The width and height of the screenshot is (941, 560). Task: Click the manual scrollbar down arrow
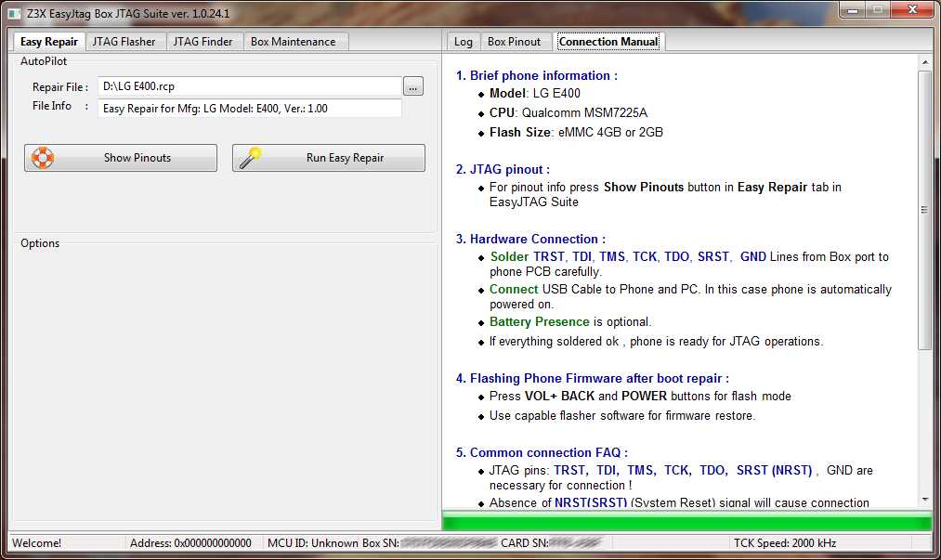(x=925, y=500)
